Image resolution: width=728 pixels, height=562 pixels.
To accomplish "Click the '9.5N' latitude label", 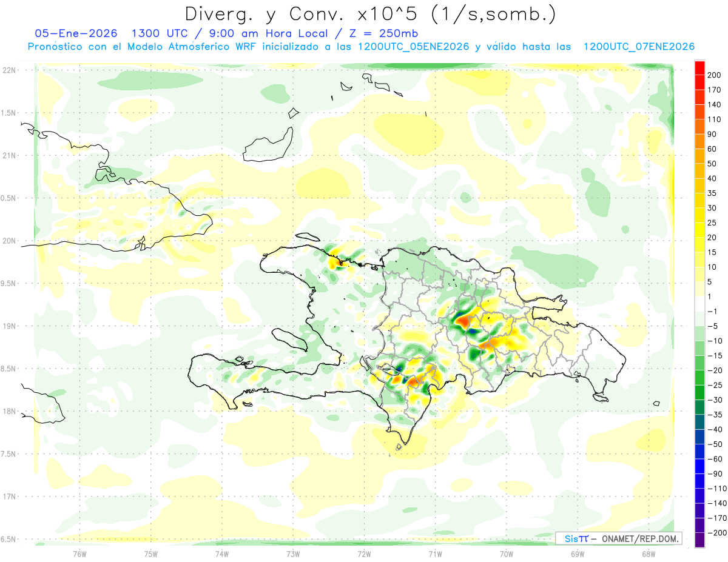I will pyautogui.click(x=8, y=283).
